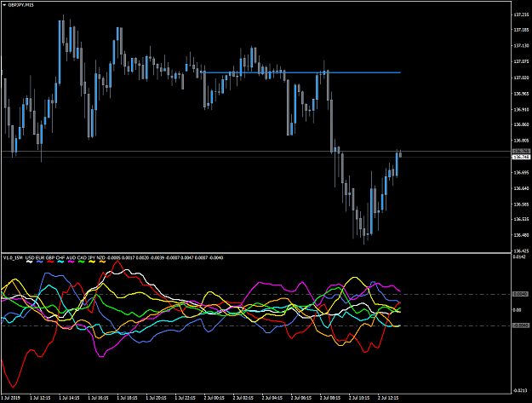Click the 2 Jul 12:15 time label
The image size is (532, 403).
click(x=388, y=398)
